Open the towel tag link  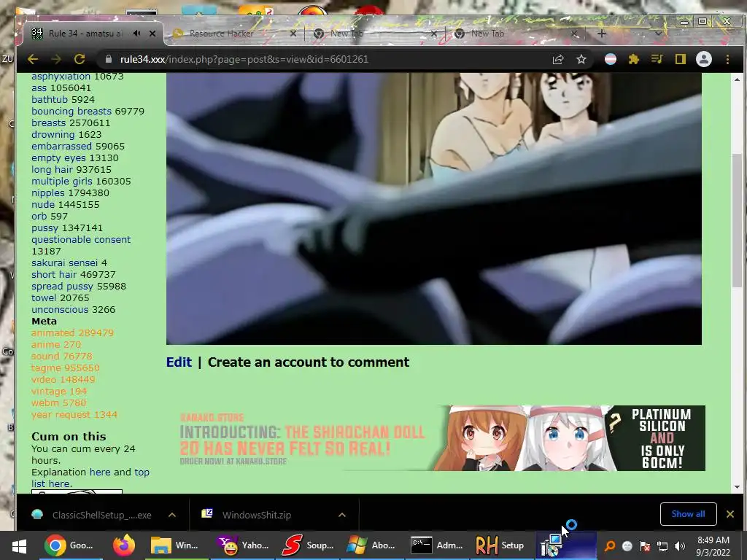coord(44,297)
